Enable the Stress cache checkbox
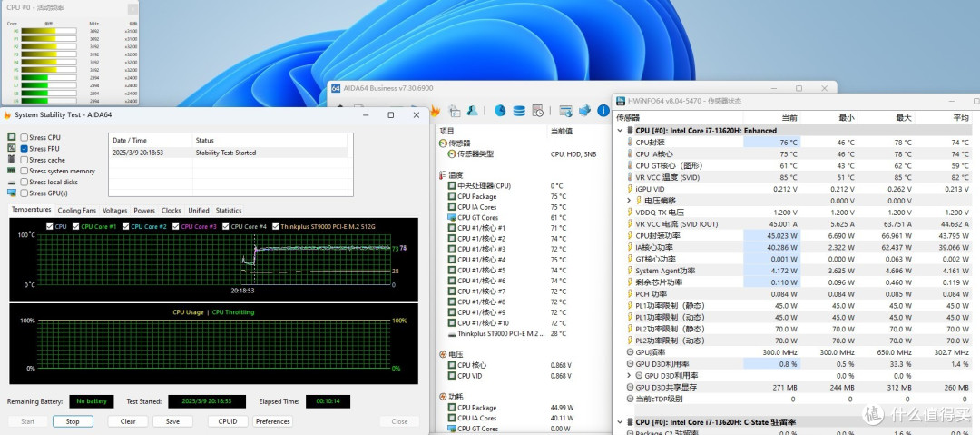 tap(24, 160)
